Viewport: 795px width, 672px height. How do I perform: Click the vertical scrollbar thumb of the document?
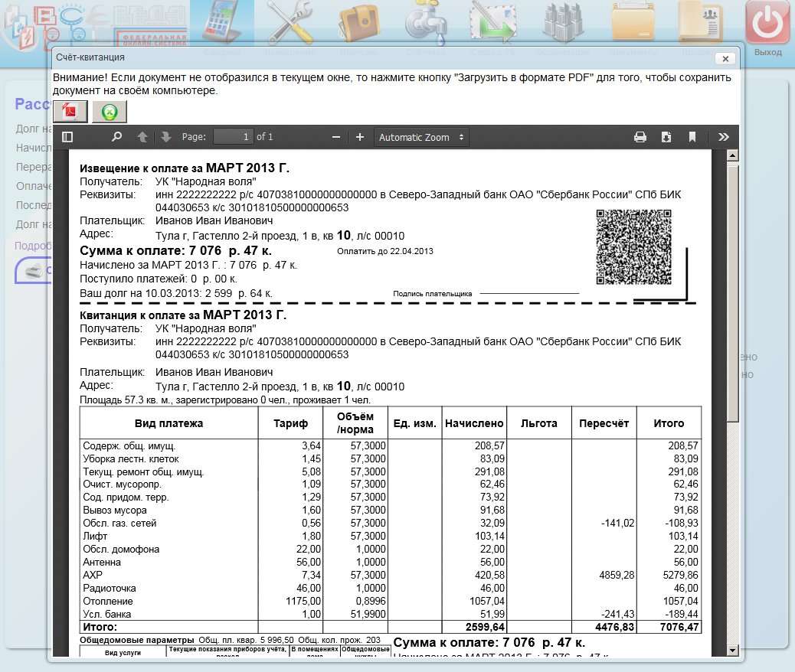tap(732, 293)
